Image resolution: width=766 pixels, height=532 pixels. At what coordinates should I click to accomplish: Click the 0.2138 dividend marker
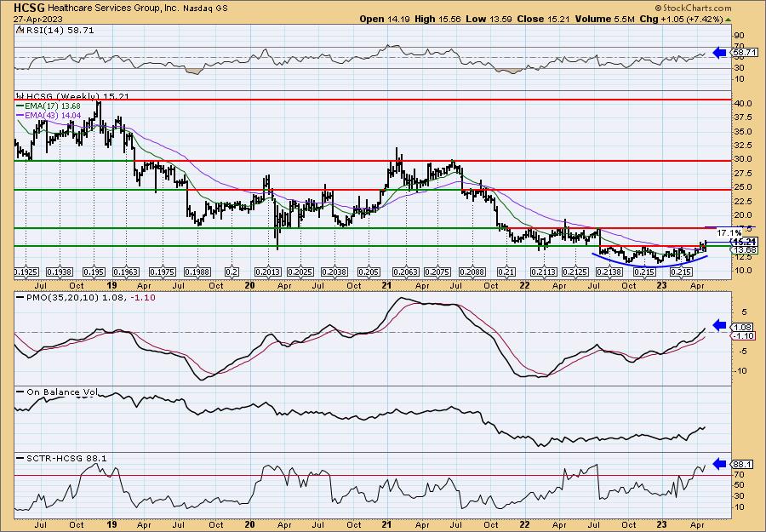coord(609,272)
